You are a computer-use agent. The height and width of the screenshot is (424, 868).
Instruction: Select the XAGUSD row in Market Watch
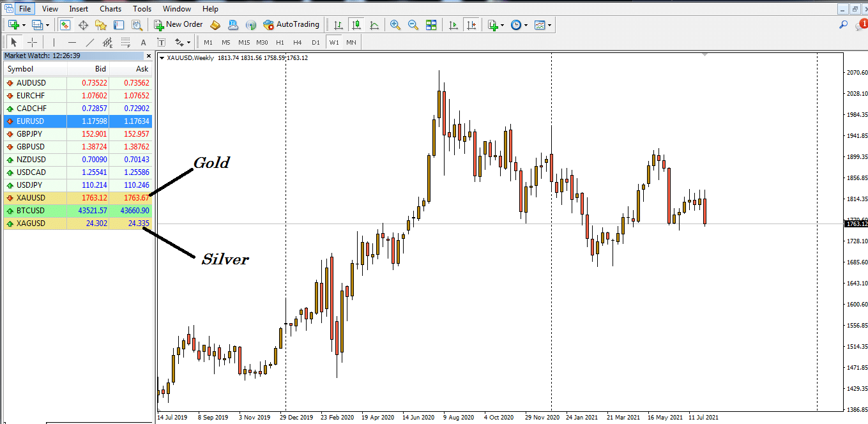click(x=78, y=223)
